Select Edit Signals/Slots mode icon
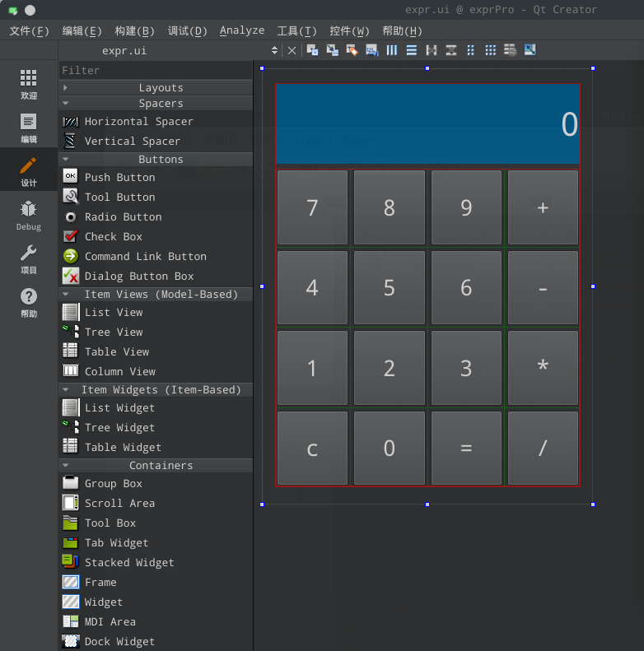This screenshot has height=651, width=644. pyautogui.click(x=332, y=50)
